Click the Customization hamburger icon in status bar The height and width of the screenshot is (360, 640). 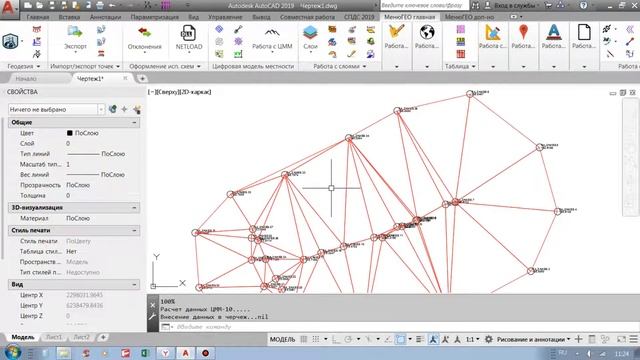(x=633, y=339)
